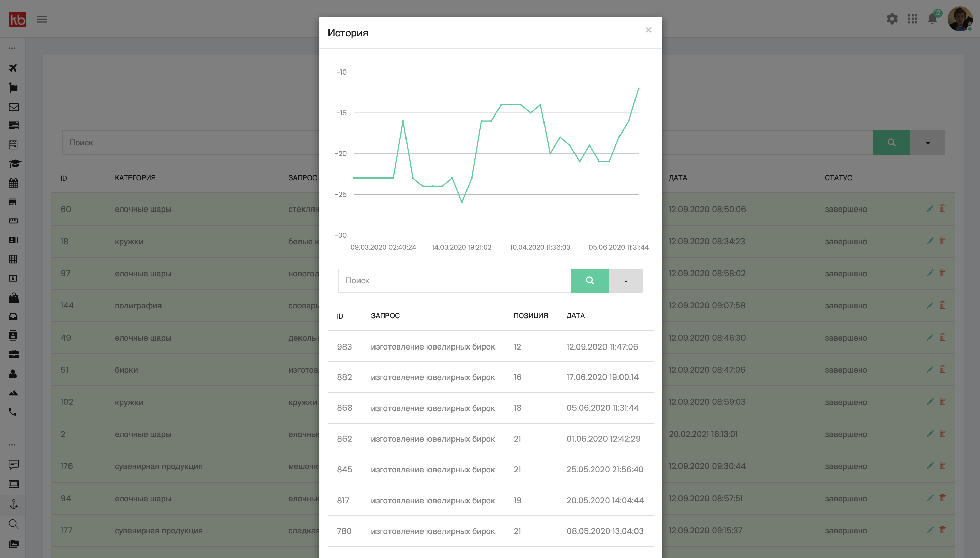Open the mail envelope icon in sidebar
Image resolution: width=980 pixels, height=558 pixels.
click(13, 107)
